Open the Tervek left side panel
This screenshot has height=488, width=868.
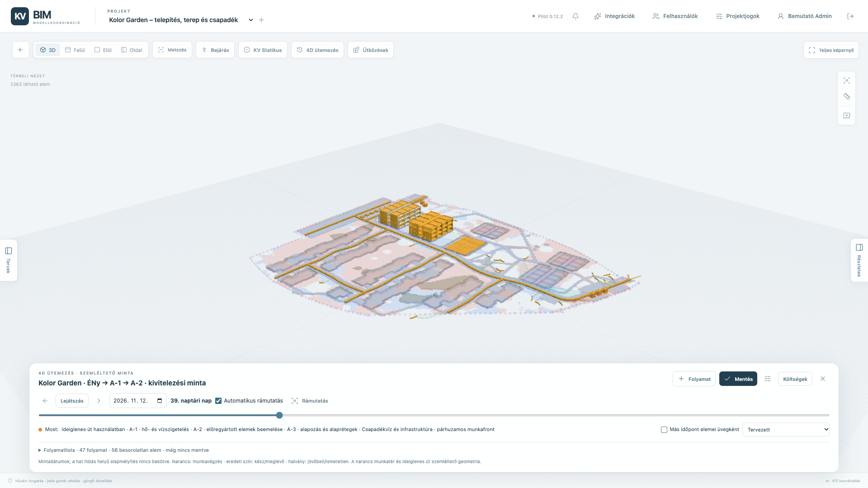click(8, 260)
